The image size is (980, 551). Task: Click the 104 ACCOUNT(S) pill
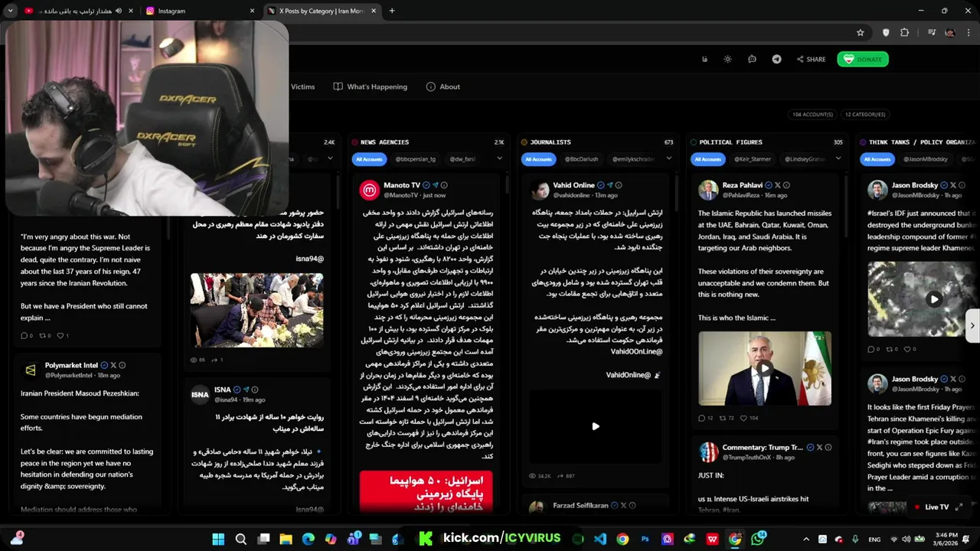click(812, 114)
